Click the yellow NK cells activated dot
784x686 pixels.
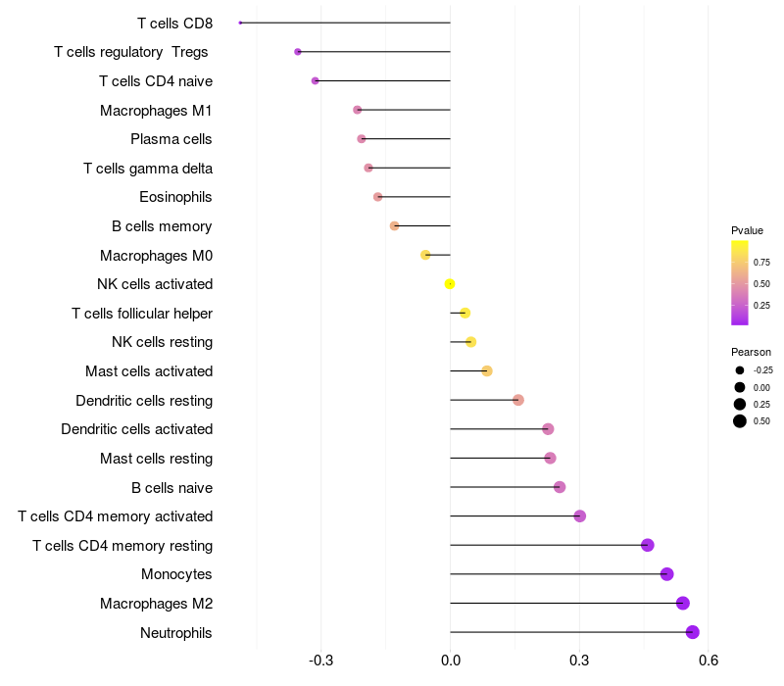pyautogui.click(x=450, y=284)
